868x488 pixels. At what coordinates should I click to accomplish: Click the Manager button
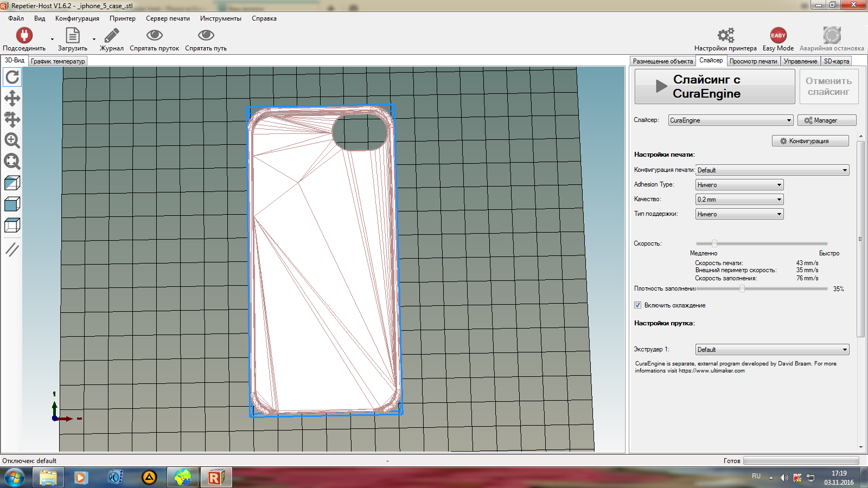pyautogui.click(x=826, y=120)
